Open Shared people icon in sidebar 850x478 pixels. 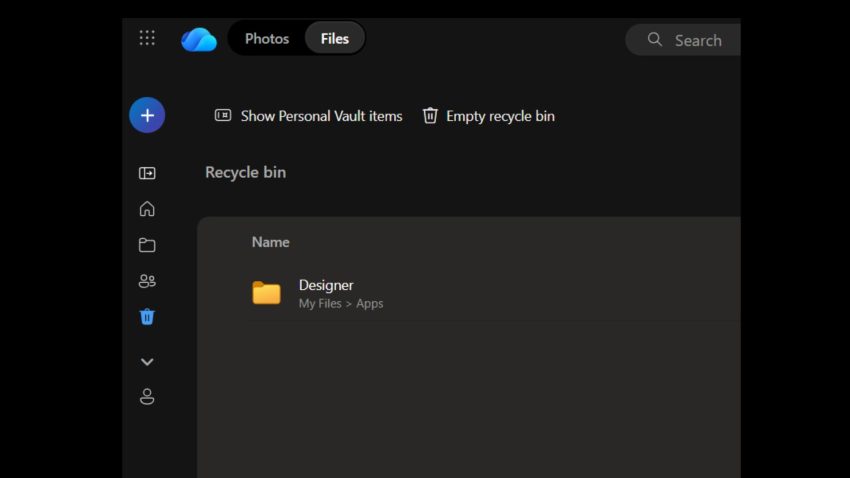click(147, 281)
